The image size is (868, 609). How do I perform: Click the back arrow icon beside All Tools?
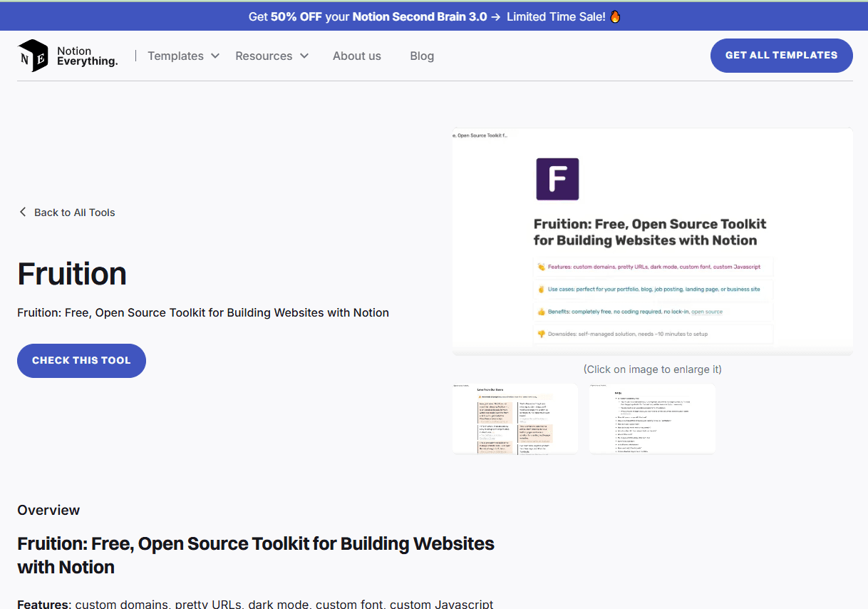(x=23, y=212)
